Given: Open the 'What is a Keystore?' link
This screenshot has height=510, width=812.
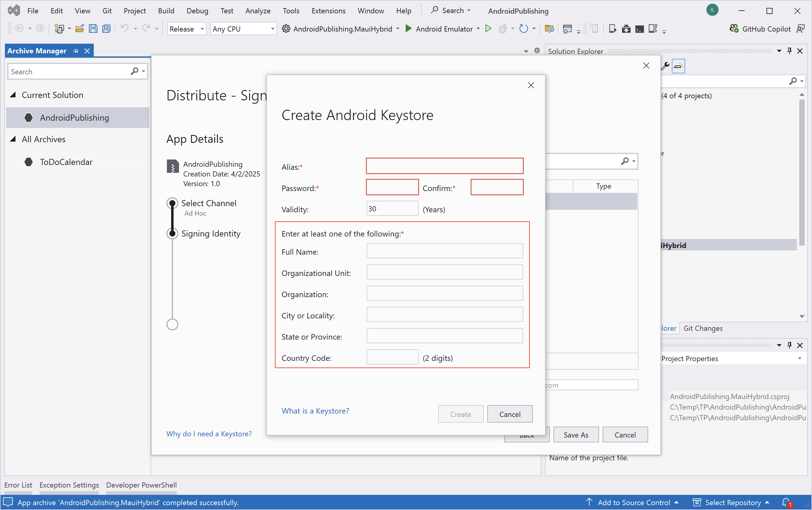Looking at the screenshot, I should [x=315, y=411].
